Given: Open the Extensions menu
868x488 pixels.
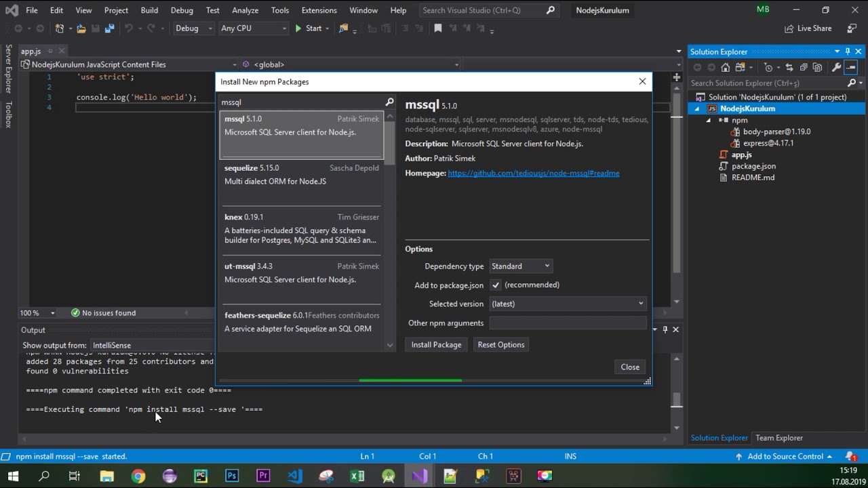Looking at the screenshot, I should (319, 10).
